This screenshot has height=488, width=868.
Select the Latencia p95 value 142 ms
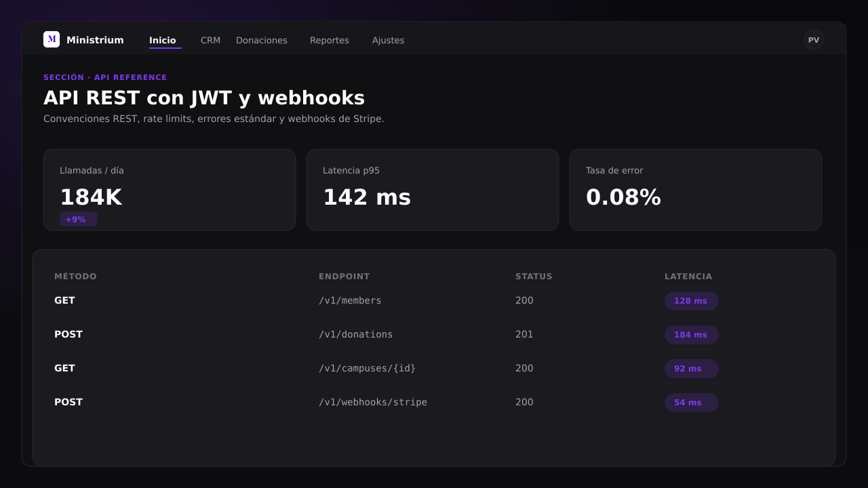367,197
